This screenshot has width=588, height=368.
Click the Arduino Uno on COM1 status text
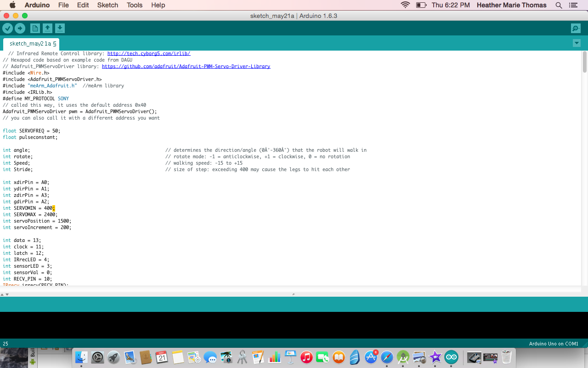554,344
